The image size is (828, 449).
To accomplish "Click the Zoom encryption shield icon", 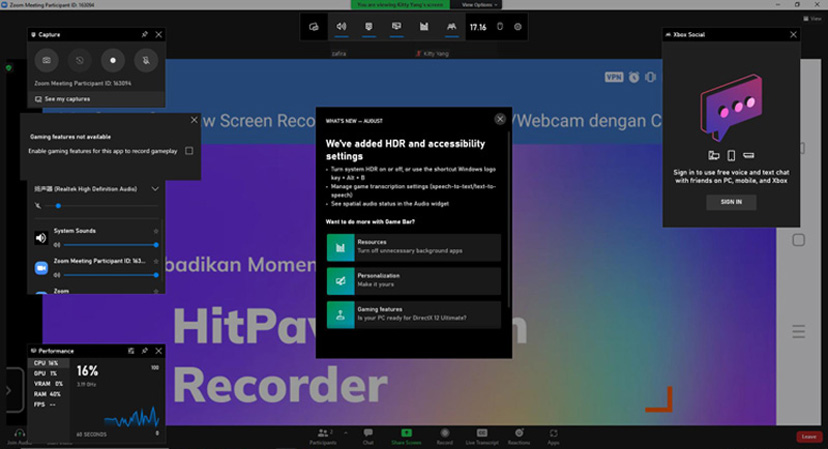I will (x=8, y=68).
